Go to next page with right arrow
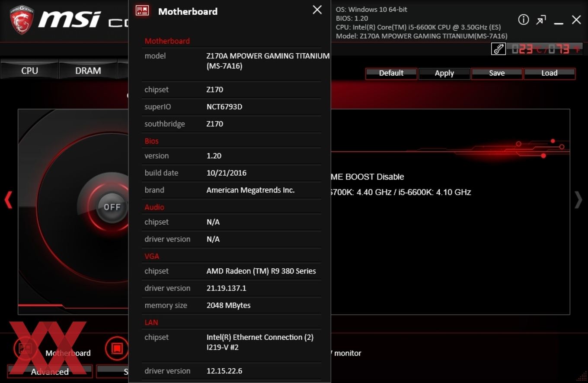This screenshot has height=383, width=588. pyautogui.click(x=578, y=200)
